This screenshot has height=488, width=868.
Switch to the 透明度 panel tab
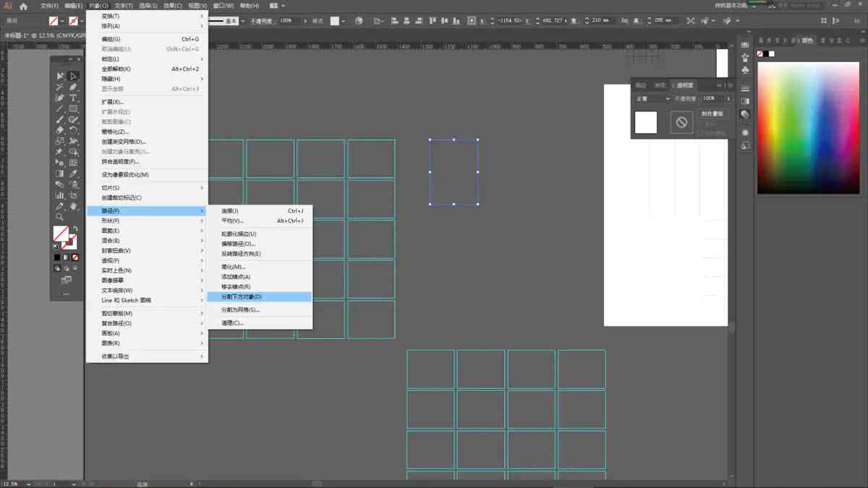pos(684,85)
